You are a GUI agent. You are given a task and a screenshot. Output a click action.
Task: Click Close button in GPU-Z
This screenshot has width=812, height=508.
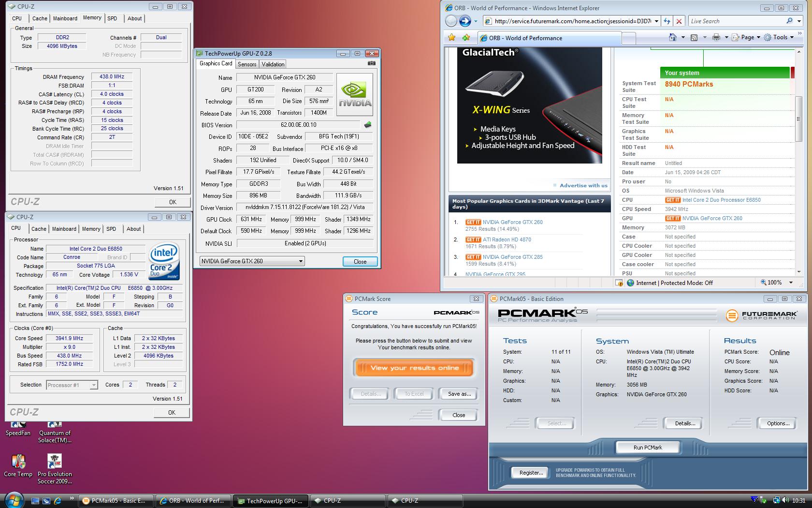(360, 261)
